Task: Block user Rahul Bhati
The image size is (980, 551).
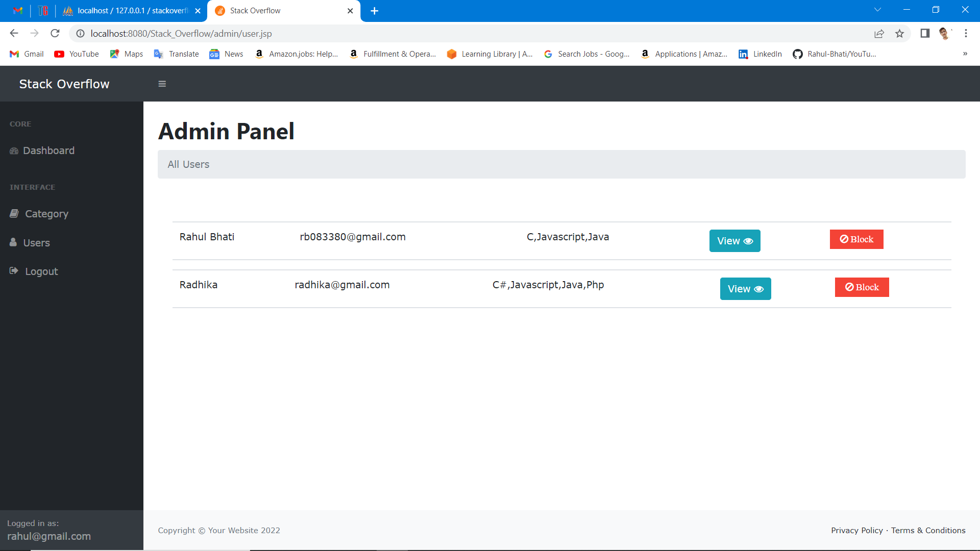Action: [856, 239]
